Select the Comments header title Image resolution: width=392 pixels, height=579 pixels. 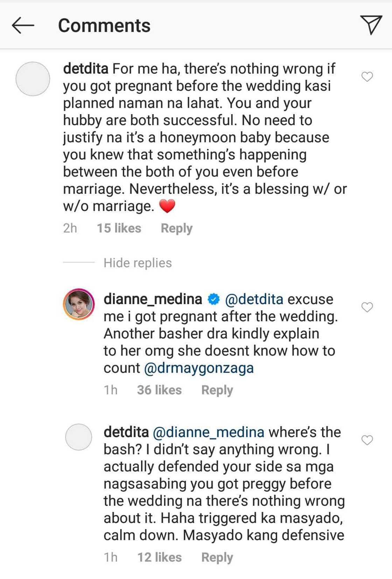[104, 25]
